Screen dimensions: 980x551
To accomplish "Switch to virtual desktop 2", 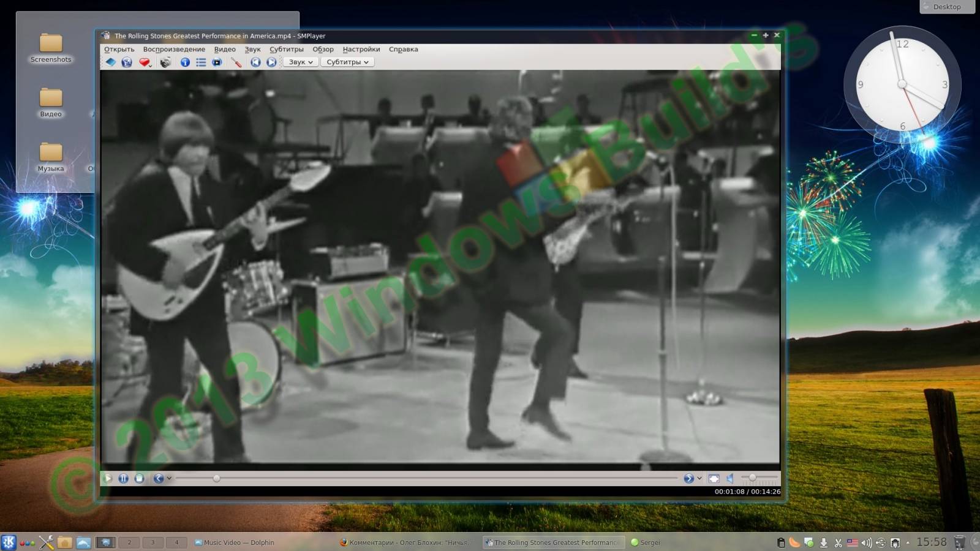I will (x=129, y=542).
